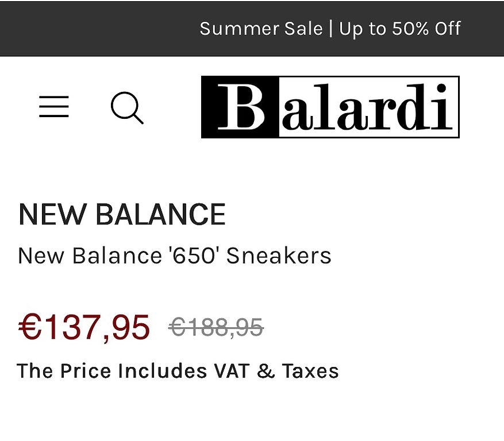The width and height of the screenshot is (504, 441).
Task: Tap the top line of hamburger icon
Action: pyautogui.click(x=54, y=97)
